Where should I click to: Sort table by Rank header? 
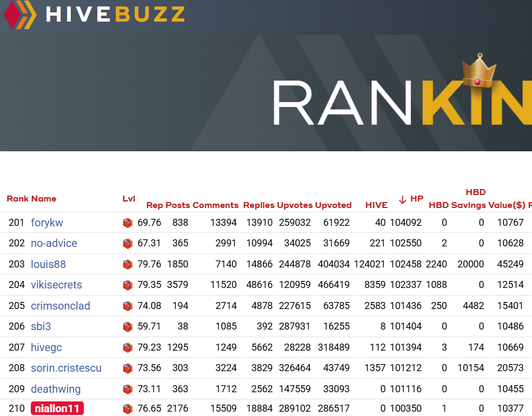(18, 199)
